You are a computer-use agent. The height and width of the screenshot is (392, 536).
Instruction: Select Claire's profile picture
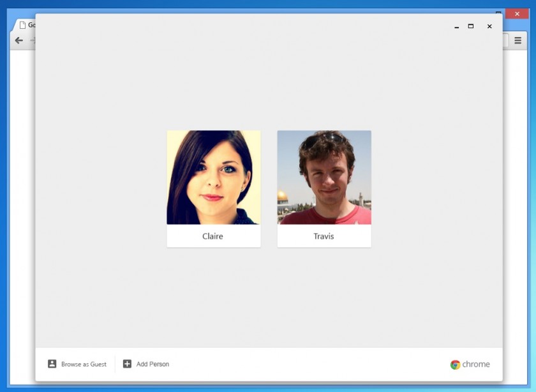tap(213, 177)
